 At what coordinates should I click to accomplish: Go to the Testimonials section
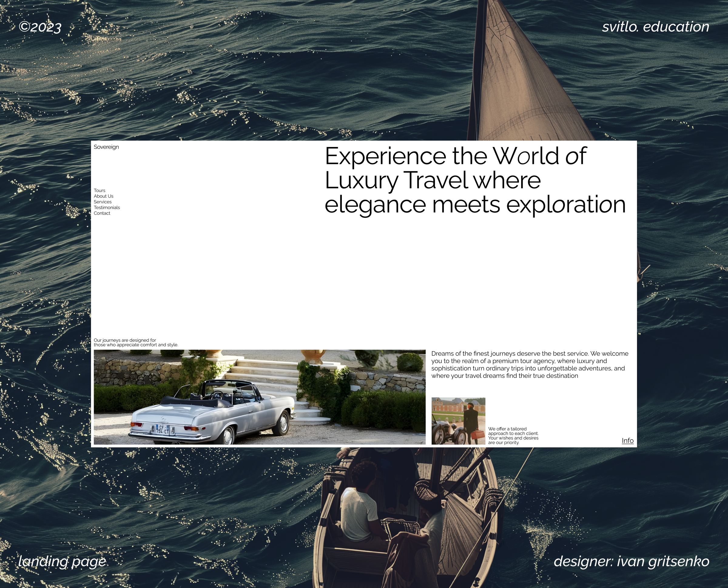tap(107, 207)
